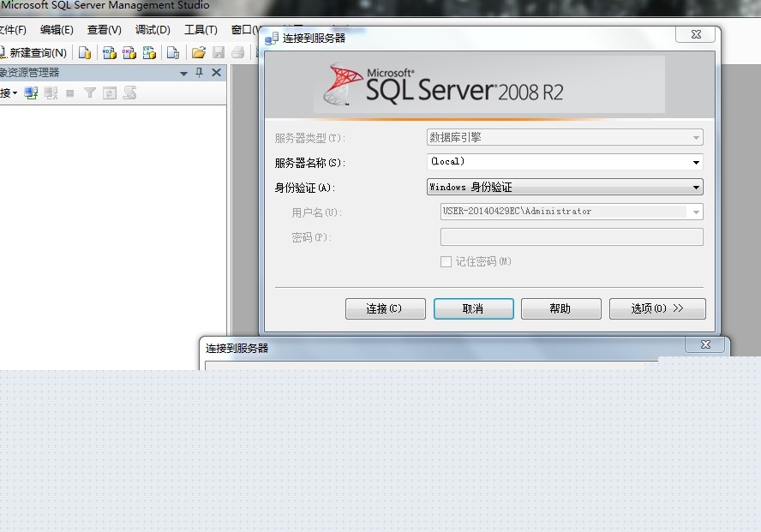
Task: Open the Object Explorer window position dropdown arrow
Action: 183,74
